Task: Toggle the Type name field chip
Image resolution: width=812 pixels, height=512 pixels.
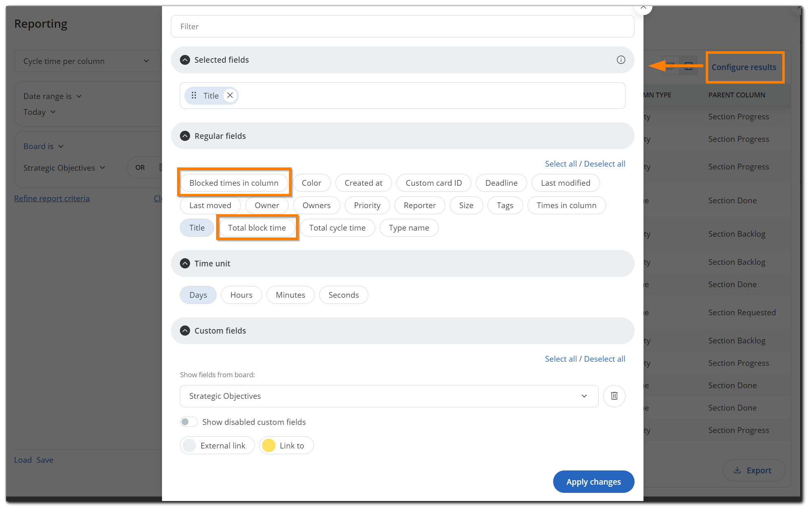Action: click(x=409, y=228)
